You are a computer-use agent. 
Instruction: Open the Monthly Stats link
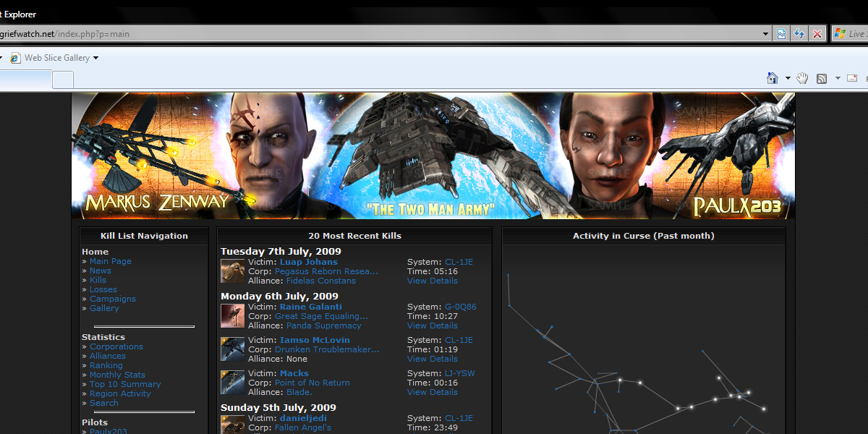(117, 375)
